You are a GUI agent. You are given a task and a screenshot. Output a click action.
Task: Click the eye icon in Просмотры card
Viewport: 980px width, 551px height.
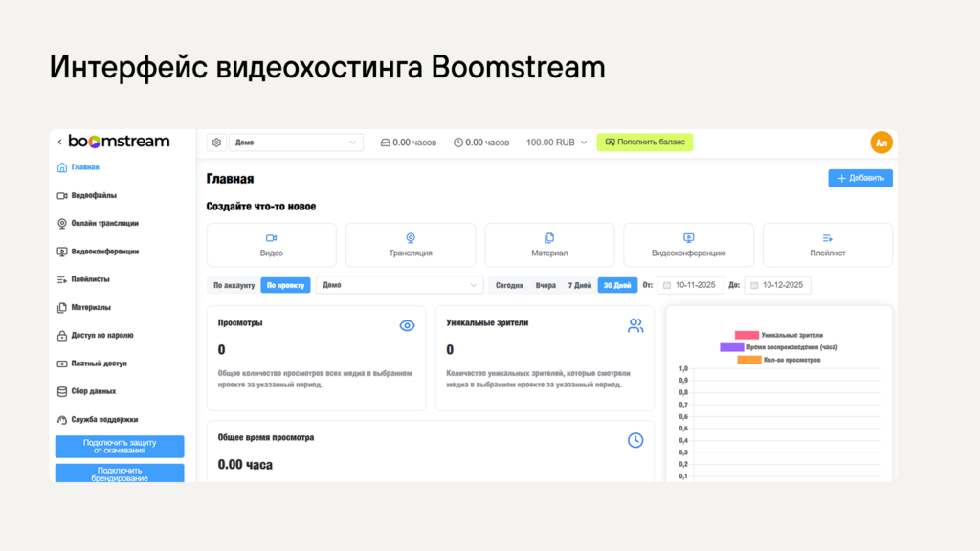407,326
